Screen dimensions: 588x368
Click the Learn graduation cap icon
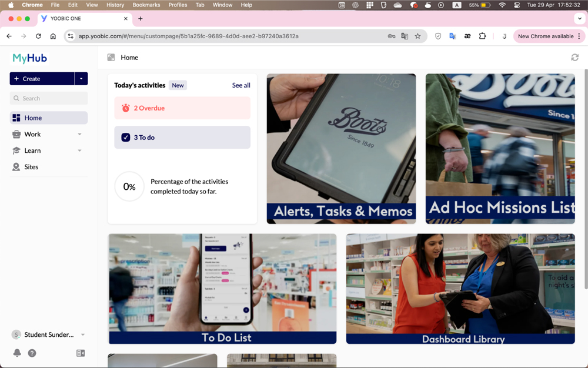pos(16,150)
